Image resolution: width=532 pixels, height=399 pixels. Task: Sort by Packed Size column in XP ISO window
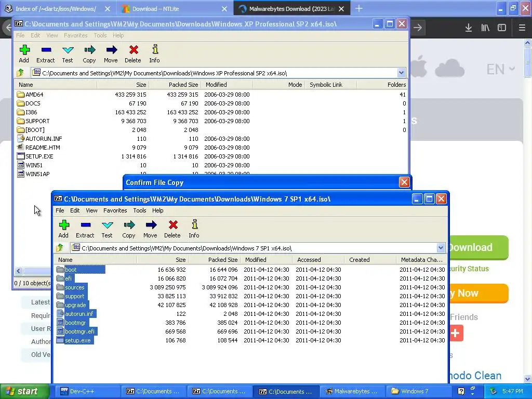click(175, 85)
